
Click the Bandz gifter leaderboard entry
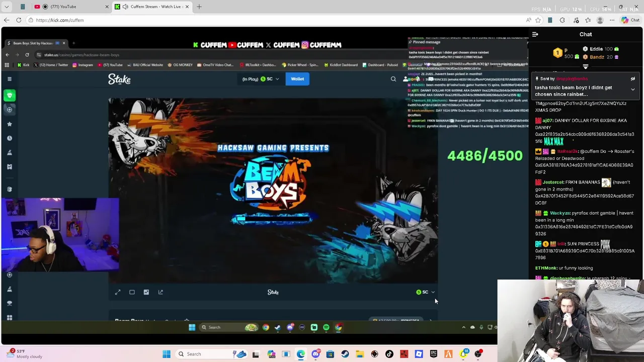601,57
